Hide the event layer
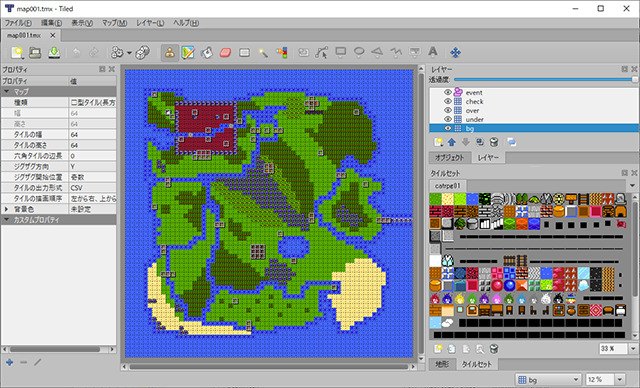This screenshot has height=388, width=640. (447, 92)
